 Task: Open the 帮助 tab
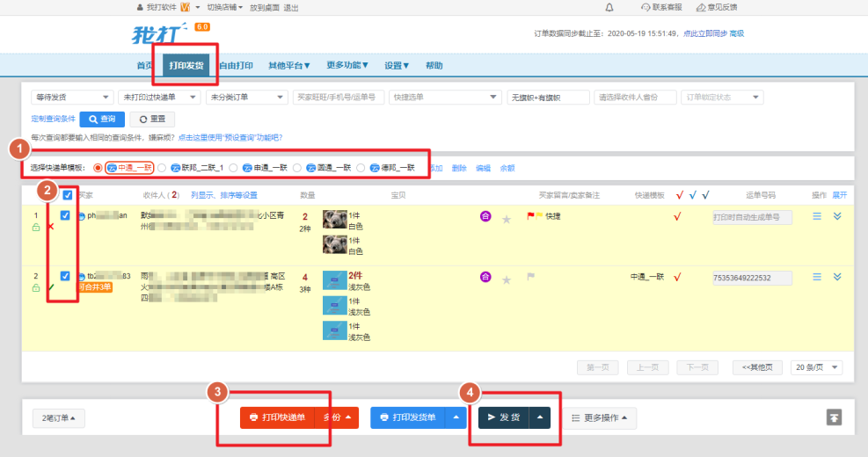tap(434, 65)
